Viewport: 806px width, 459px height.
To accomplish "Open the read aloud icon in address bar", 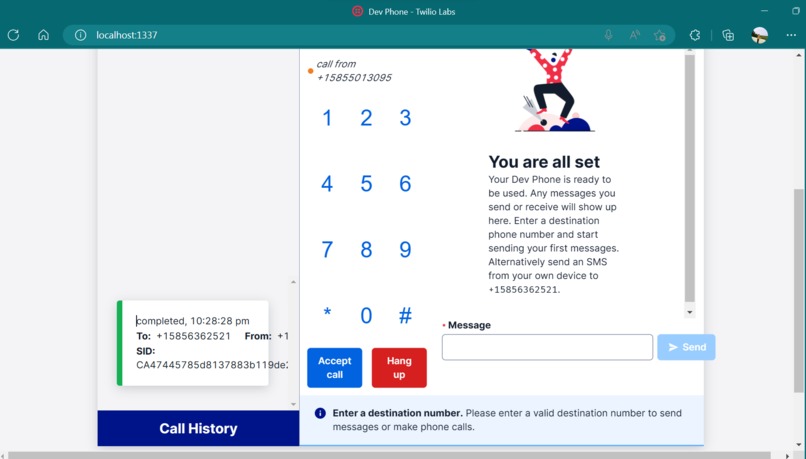I will (x=634, y=35).
